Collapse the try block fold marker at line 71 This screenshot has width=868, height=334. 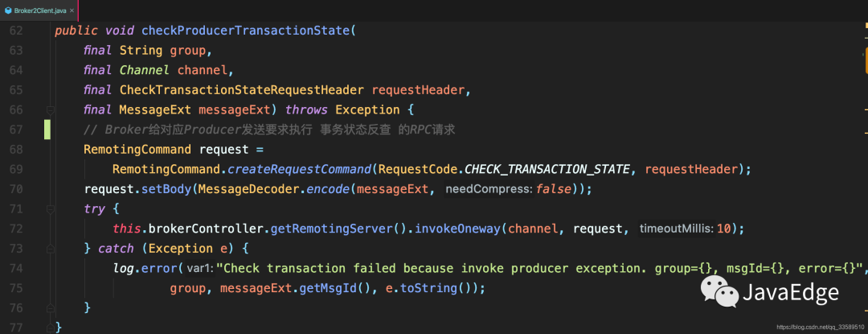(x=51, y=209)
